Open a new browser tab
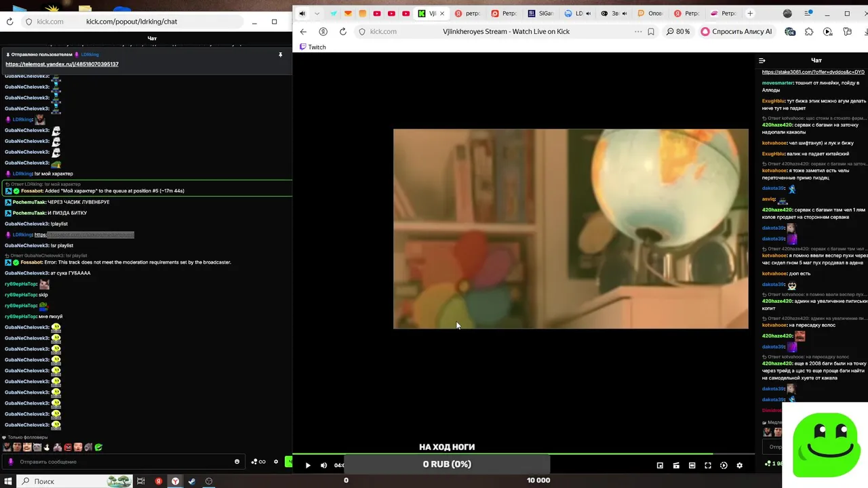 (750, 14)
